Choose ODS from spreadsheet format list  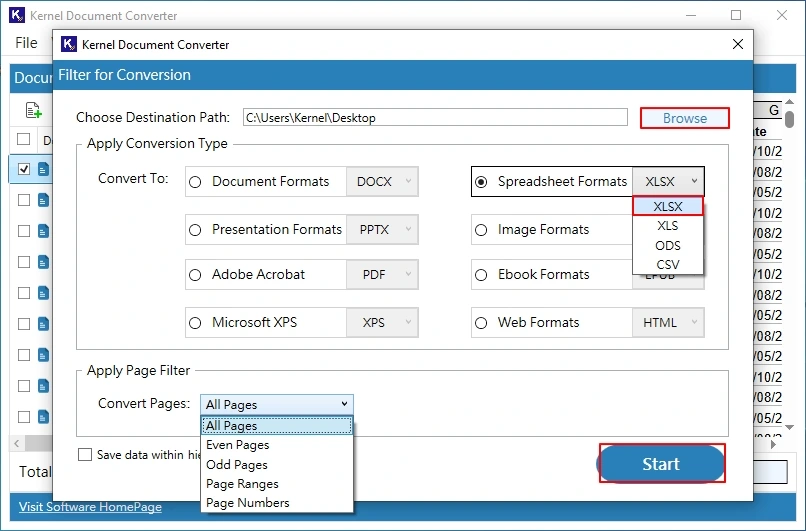[668, 245]
